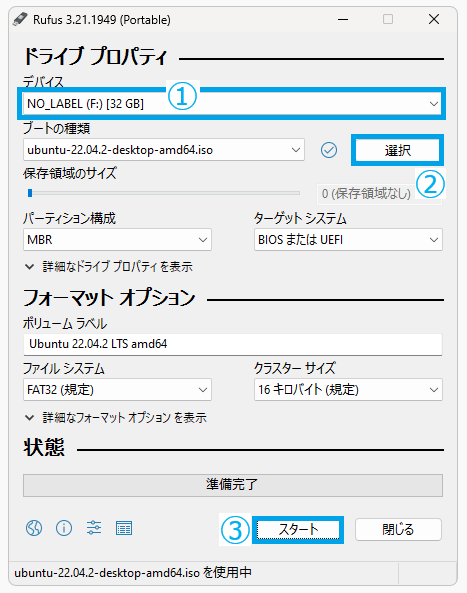Open the パーティション構成 MBR dropdown
The width and height of the screenshot is (467, 593).
tap(117, 239)
